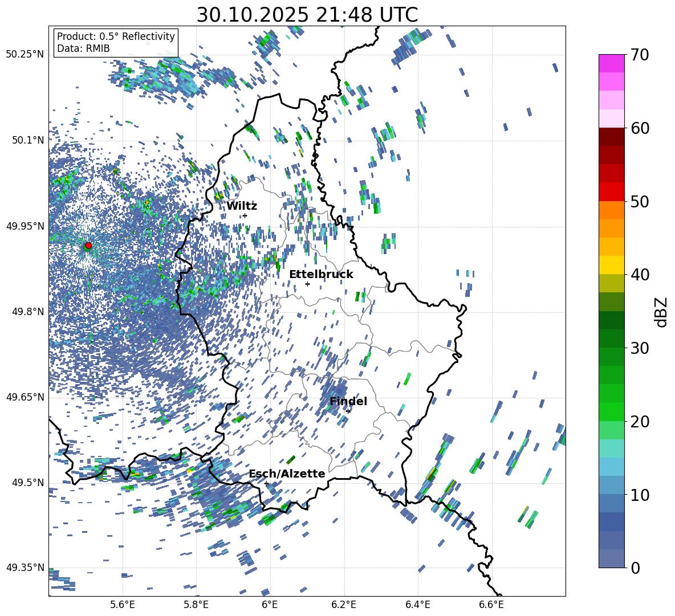Select the Esch/Alzette city label
Screen dimensions: 675x616
pyautogui.click(x=287, y=474)
